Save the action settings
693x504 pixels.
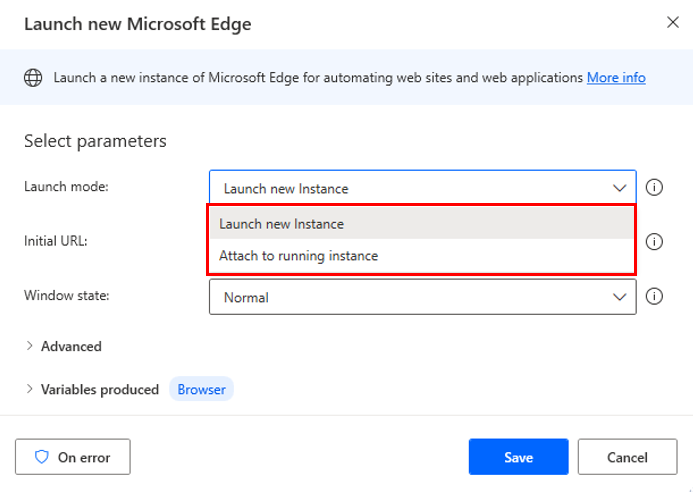pyautogui.click(x=518, y=457)
